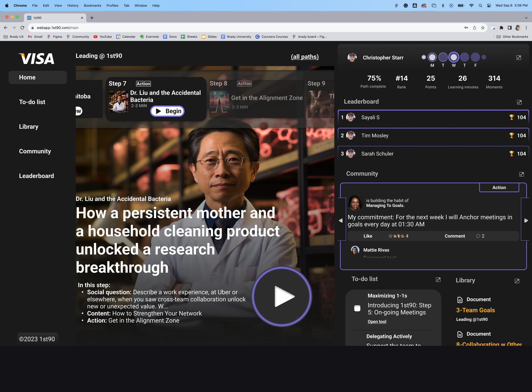Open Chrome tab search chevron

526,18
